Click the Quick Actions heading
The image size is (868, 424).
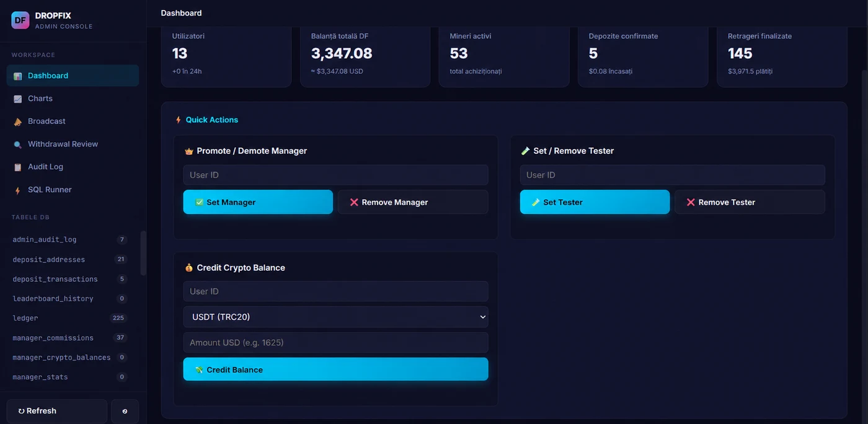(212, 120)
